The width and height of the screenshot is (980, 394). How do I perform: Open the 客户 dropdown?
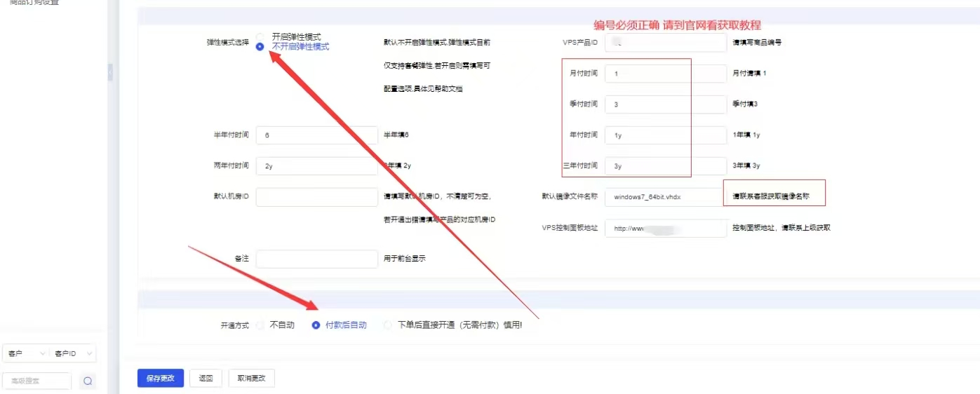25,354
